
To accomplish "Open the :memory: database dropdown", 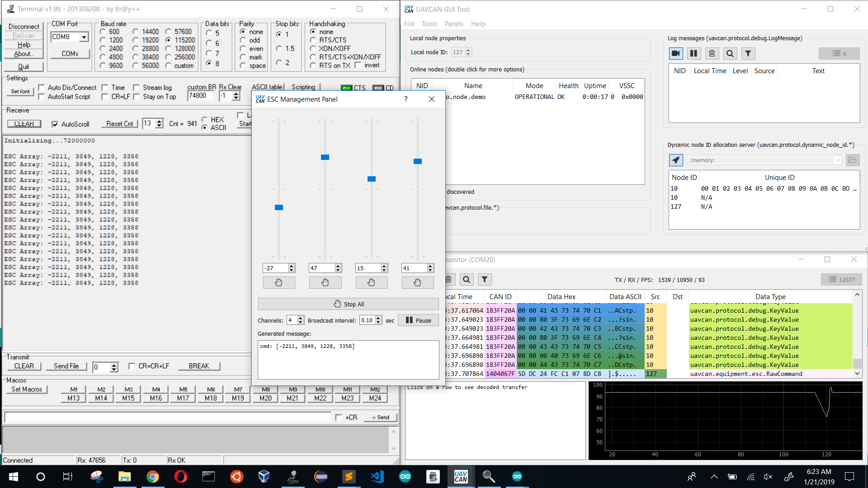I will [x=837, y=160].
